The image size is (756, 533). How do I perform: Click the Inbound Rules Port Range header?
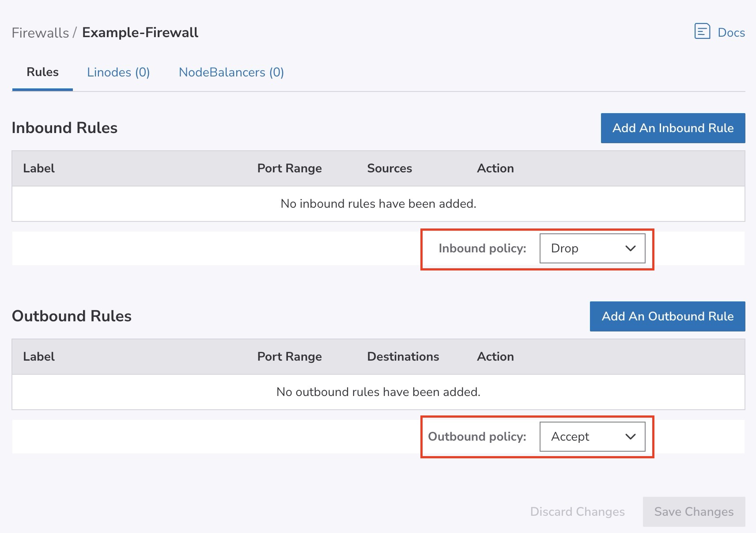coord(289,168)
